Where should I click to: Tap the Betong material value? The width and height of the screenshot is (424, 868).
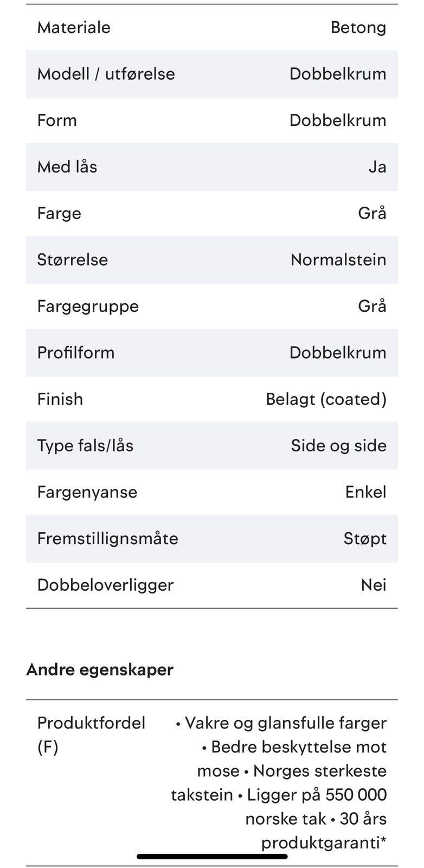(x=358, y=27)
